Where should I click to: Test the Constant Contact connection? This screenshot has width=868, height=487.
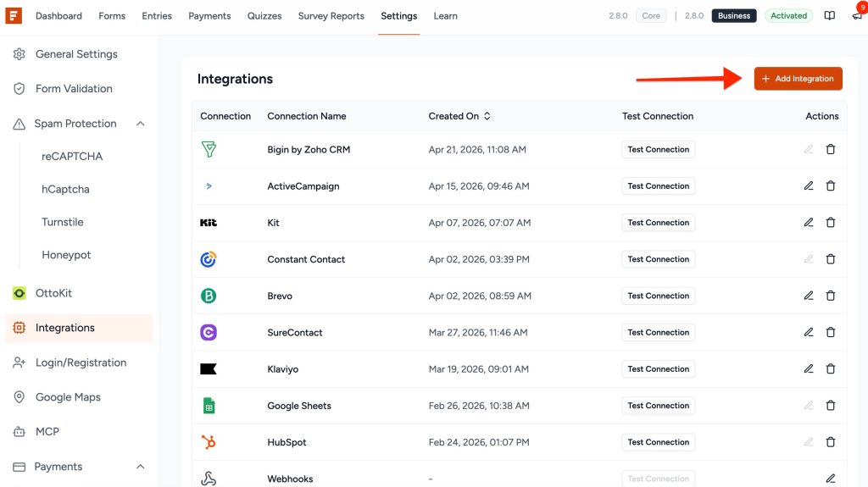pyautogui.click(x=658, y=259)
